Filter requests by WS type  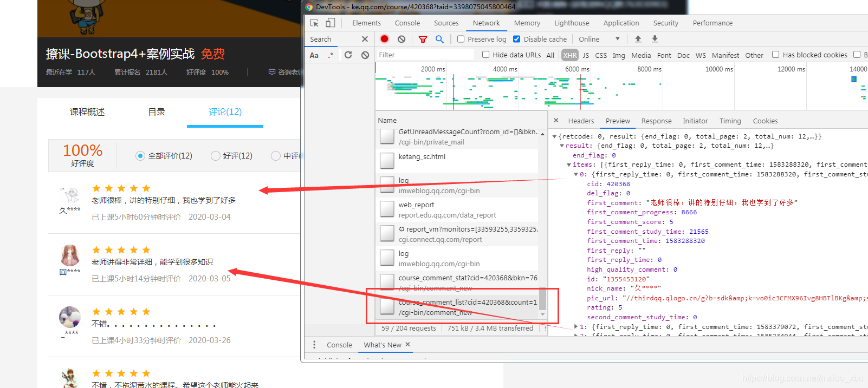coord(701,55)
